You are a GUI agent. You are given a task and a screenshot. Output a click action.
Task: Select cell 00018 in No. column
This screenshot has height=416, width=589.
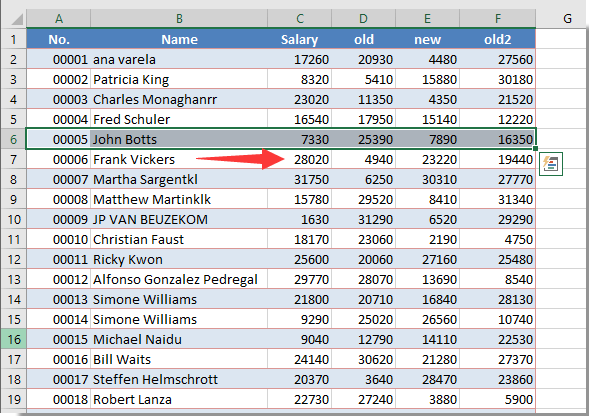[59, 399]
